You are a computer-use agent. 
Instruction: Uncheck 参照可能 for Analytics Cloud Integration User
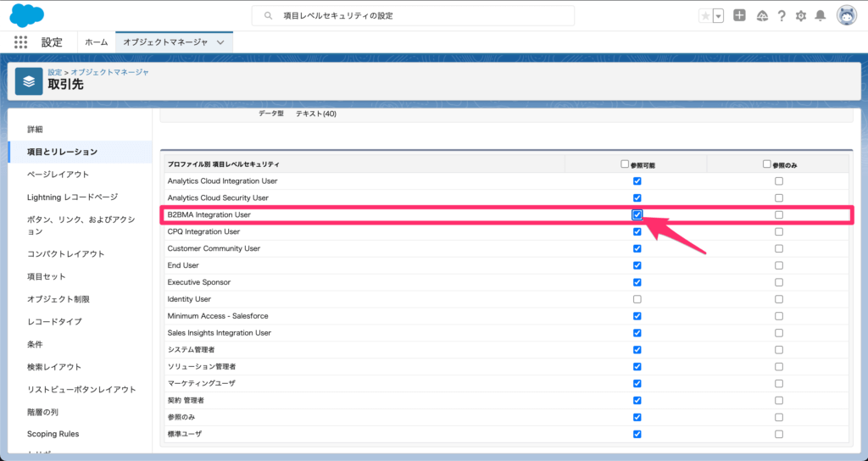(x=637, y=181)
